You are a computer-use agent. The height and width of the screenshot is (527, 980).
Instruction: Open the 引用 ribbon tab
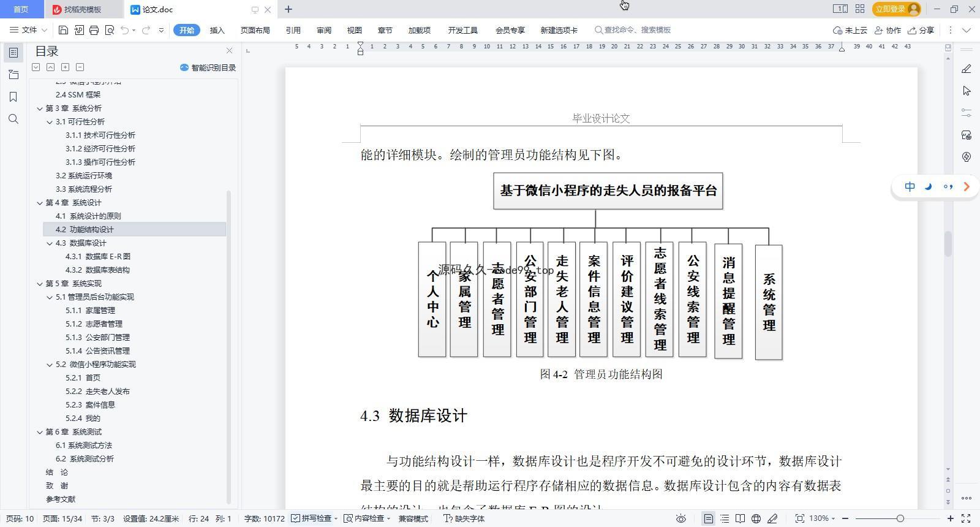click(293, 30)
